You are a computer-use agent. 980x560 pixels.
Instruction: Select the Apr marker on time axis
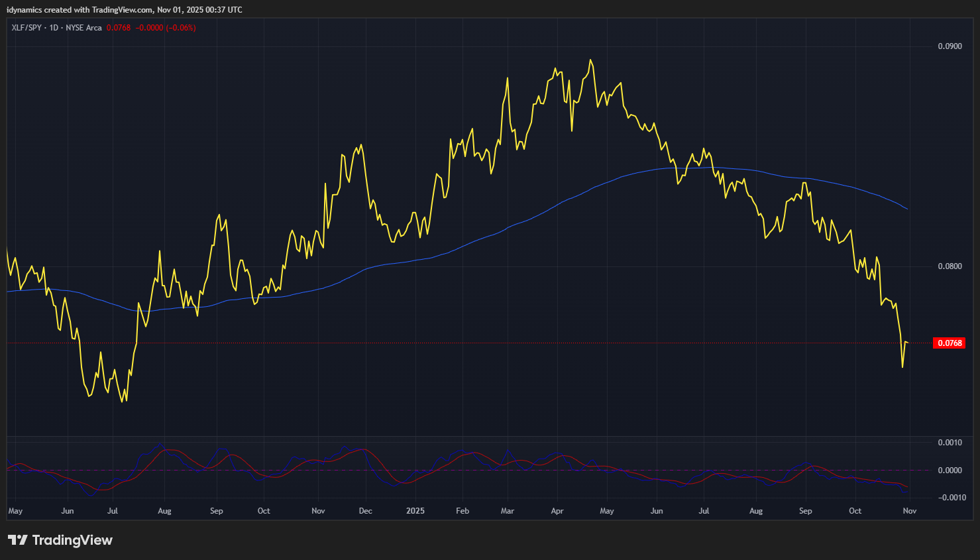tap(557, 511)
